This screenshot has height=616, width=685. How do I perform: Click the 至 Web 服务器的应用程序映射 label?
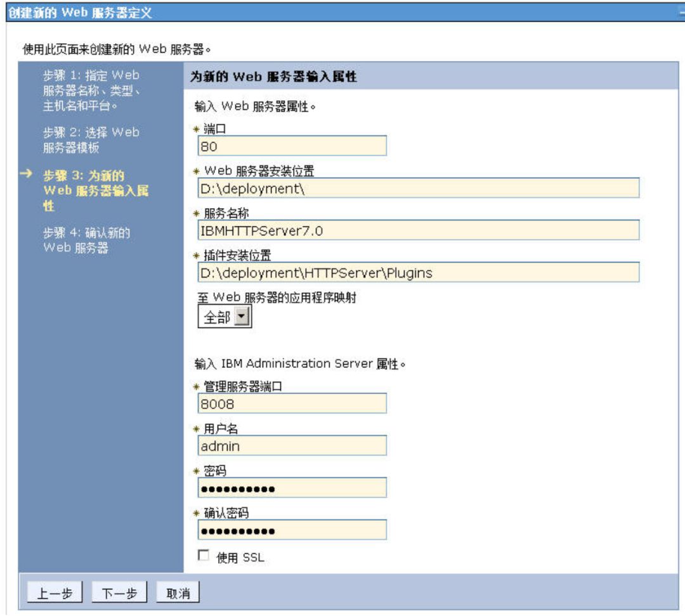(x=277, y=298)
